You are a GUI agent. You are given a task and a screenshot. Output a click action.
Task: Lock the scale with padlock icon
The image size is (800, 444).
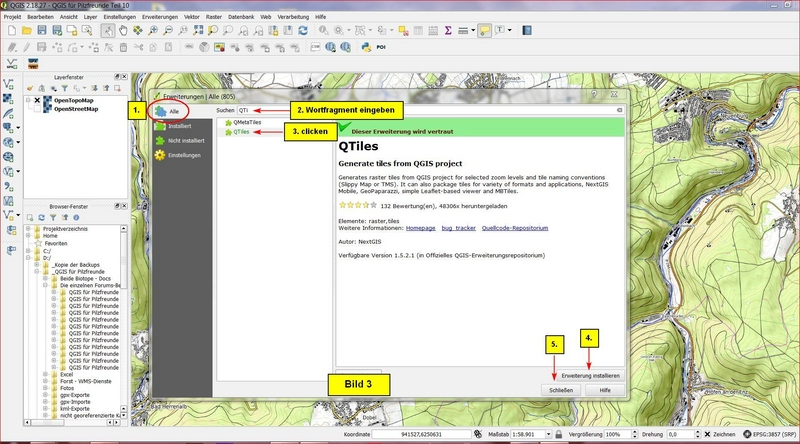click(559, 434)
